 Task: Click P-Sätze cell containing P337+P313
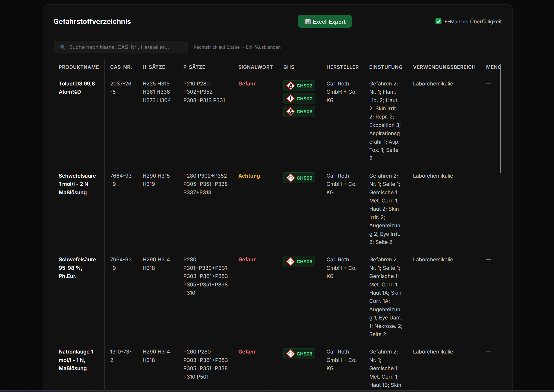[205, 184]
